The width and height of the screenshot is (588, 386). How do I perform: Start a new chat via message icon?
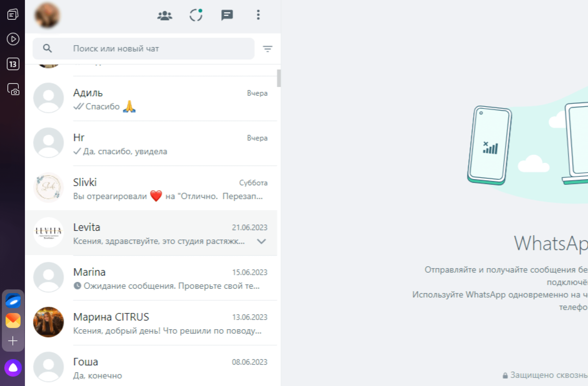227,15
